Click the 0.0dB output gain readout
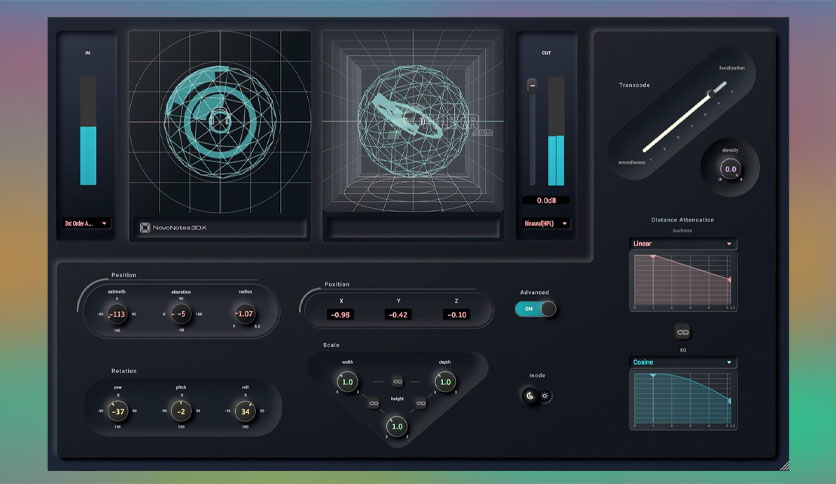Image resolution: width=836 pixels, height=484 pixels. coord(546,200)
